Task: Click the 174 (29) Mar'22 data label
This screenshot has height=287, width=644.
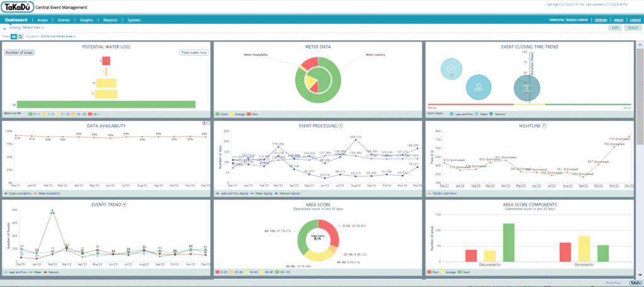Action: tap(277, 144)
